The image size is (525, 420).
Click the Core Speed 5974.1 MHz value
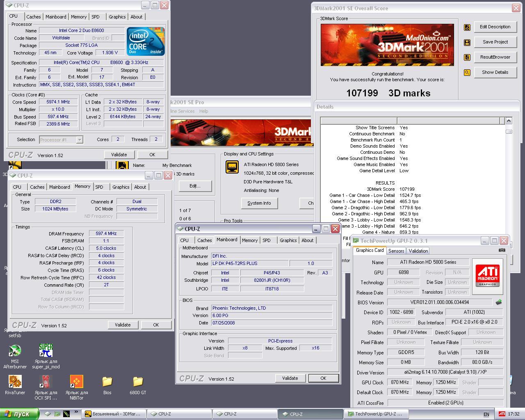(58, 102)
